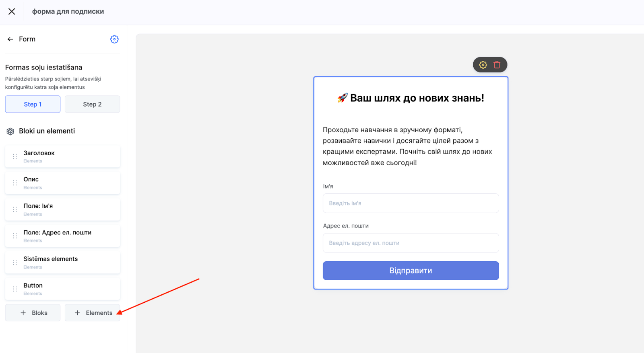The height and width of the screenshot is (353, 644).
Task: Click the Відправити submit button
Action: (411, 271)
